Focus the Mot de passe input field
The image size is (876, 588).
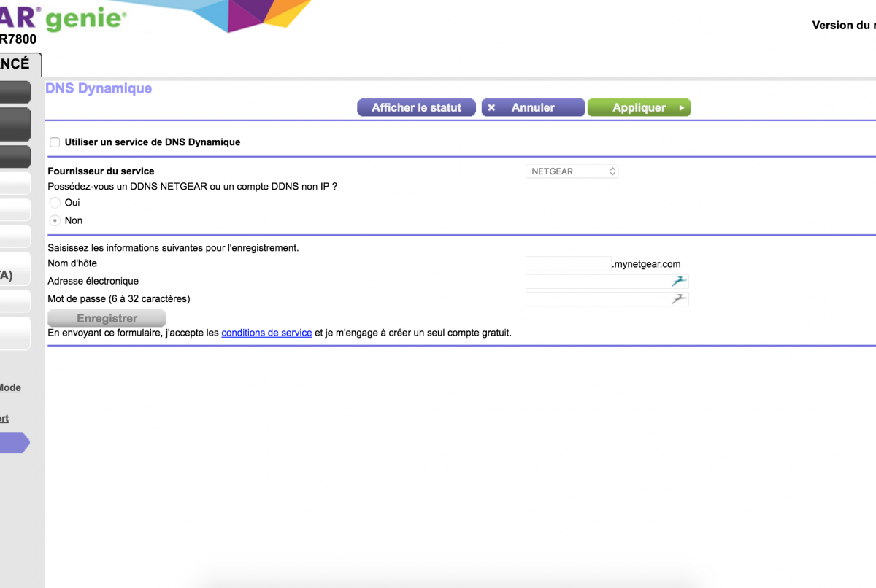pos(607,299)
